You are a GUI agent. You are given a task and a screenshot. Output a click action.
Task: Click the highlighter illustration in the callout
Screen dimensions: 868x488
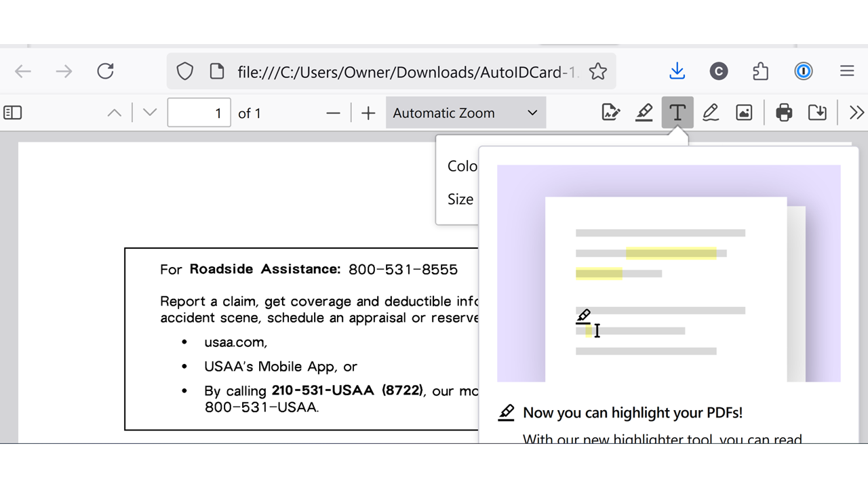tap(669, 274)
